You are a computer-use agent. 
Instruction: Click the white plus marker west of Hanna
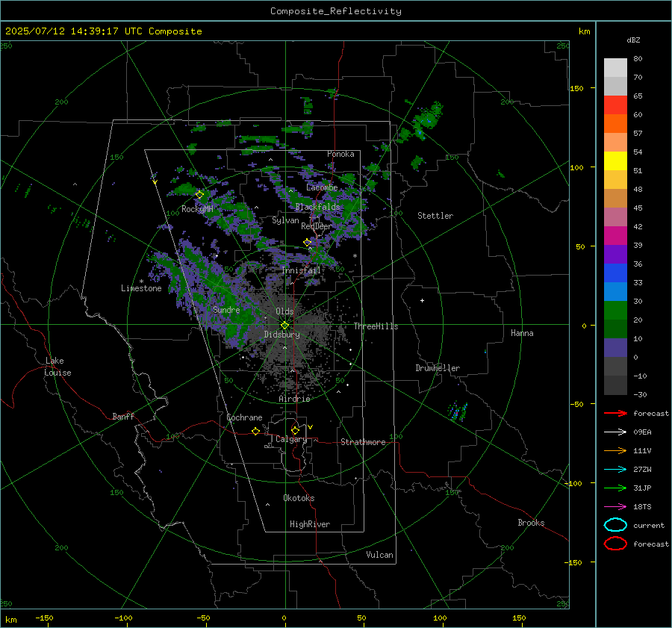(x=422, y=300)
